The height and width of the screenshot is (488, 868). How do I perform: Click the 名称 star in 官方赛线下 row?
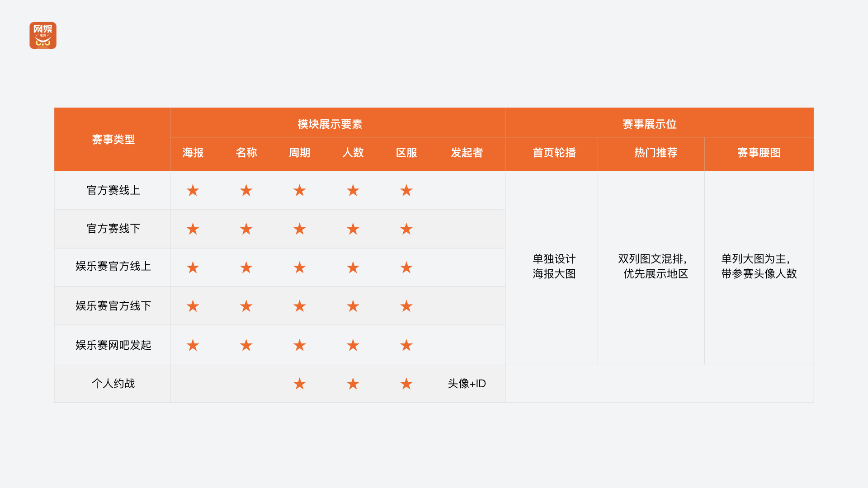pyautogui.click(x=246, y=229)
